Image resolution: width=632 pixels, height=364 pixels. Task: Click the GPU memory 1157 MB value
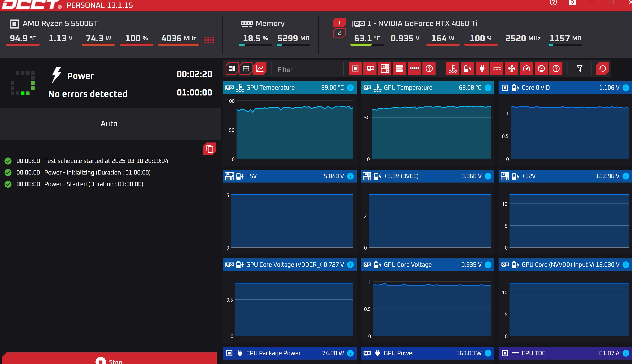pyautogui.click(x=565, y=38)
